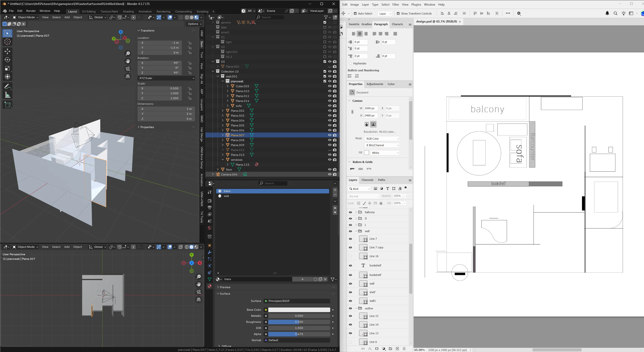Click the Base Color swatch
Screen dimensions: 644x352
(x=299, y=310)
